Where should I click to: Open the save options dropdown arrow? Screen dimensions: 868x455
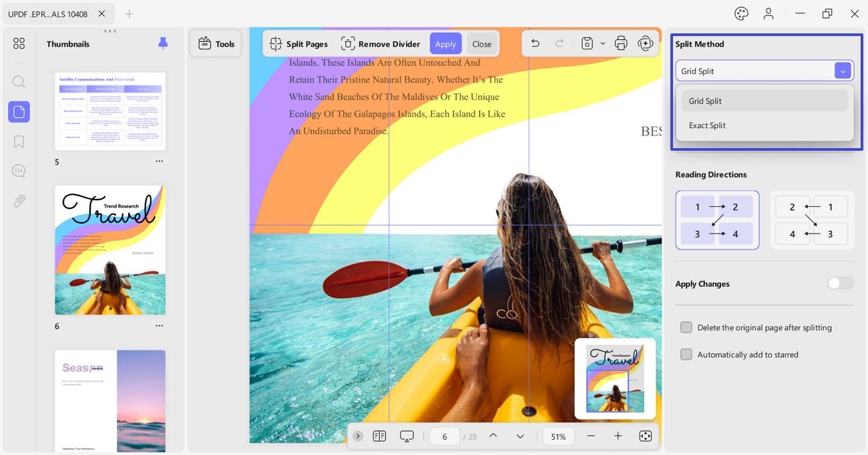tap(602, 43)
